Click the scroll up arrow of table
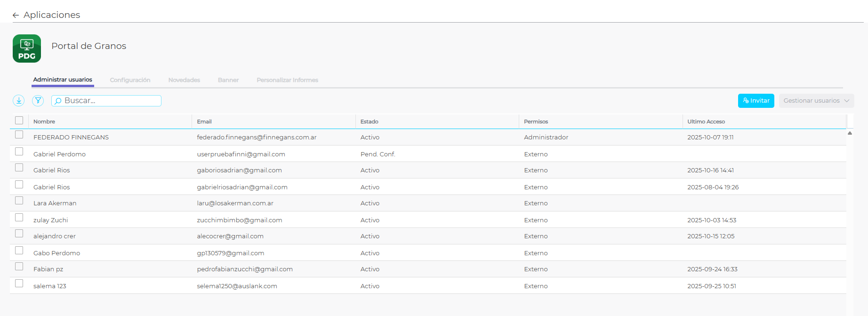 click(x=850, y=133)
